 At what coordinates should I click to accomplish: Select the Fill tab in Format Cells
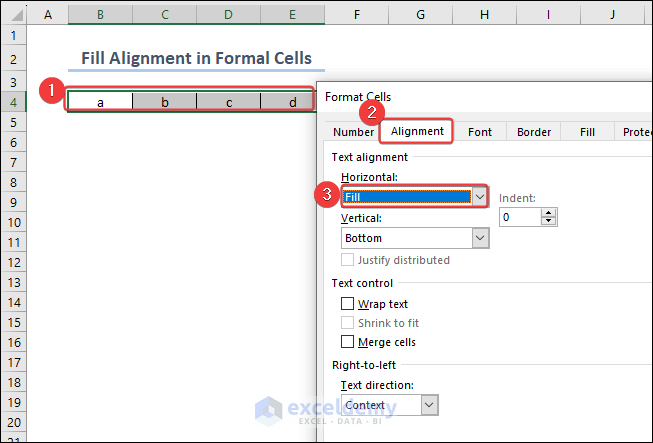587,132
